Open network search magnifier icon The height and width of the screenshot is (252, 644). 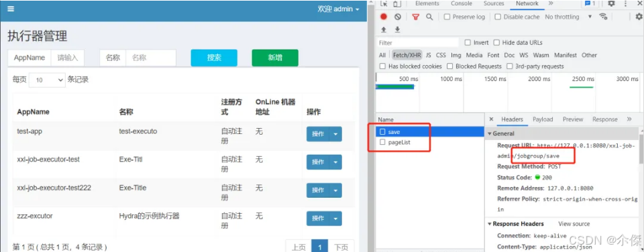[x=429, y=17]
